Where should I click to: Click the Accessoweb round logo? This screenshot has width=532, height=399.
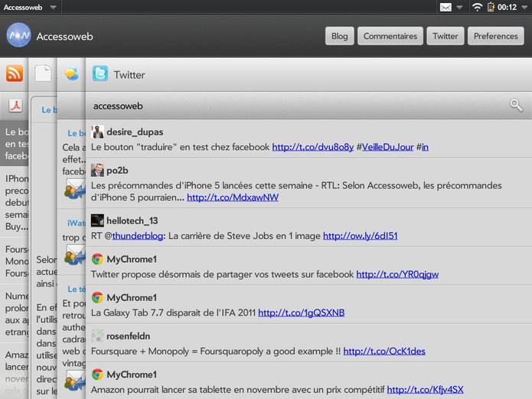click(18, 35)
